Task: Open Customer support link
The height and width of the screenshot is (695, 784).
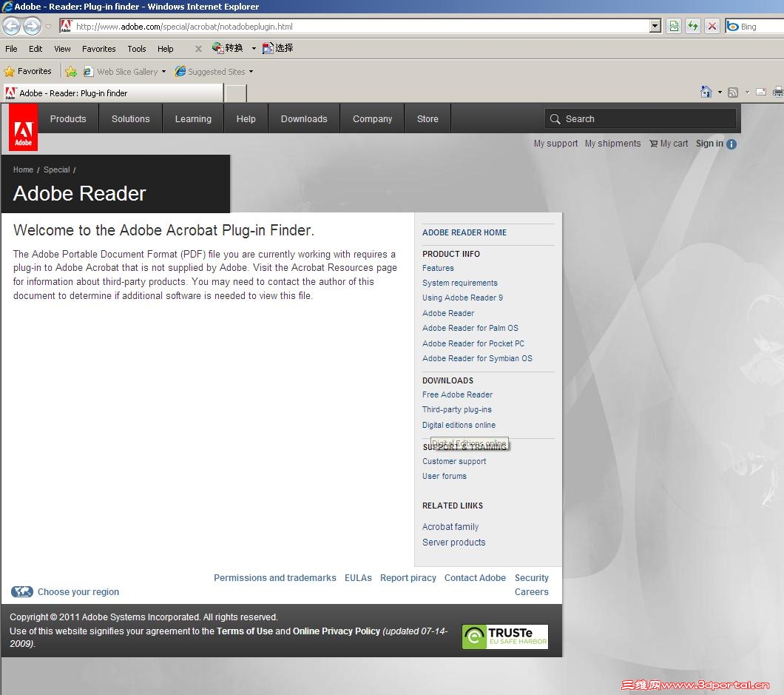Action: (x=454, y=461)
